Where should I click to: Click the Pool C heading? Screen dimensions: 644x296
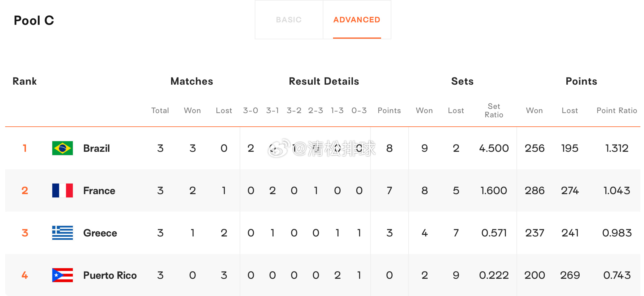[34, 21]
